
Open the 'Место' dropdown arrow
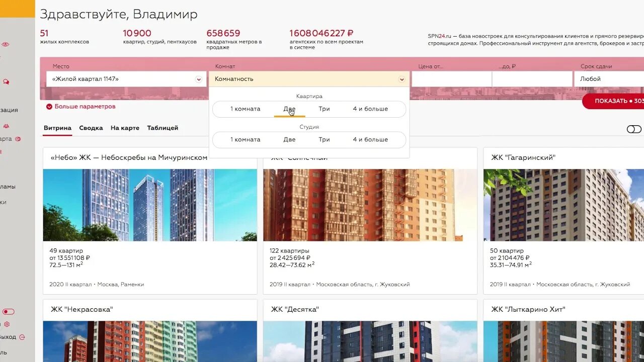tap(199, 79)
